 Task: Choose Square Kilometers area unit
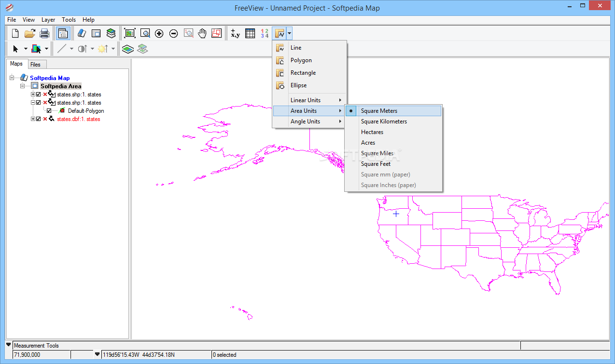pos(393,121)
